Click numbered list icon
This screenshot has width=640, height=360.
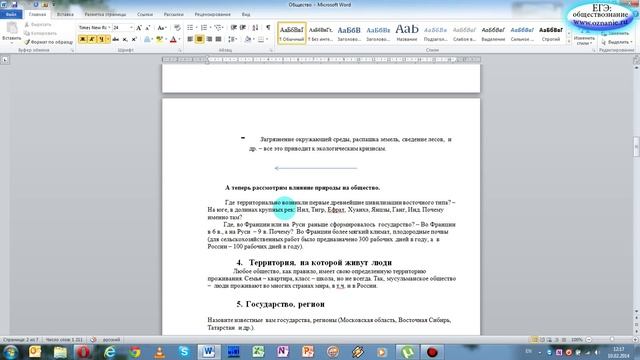point(203,27)
